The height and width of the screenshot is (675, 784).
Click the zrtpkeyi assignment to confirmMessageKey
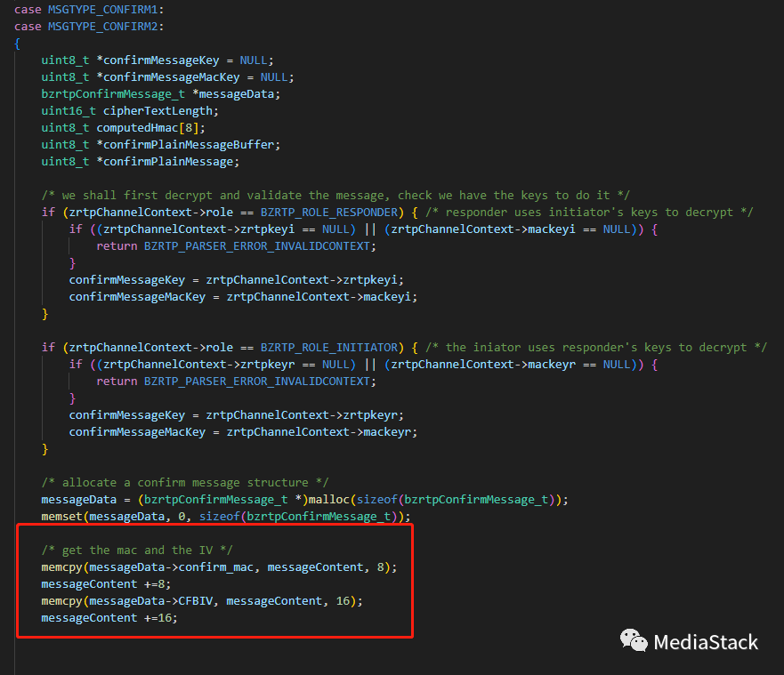(243, 280)
